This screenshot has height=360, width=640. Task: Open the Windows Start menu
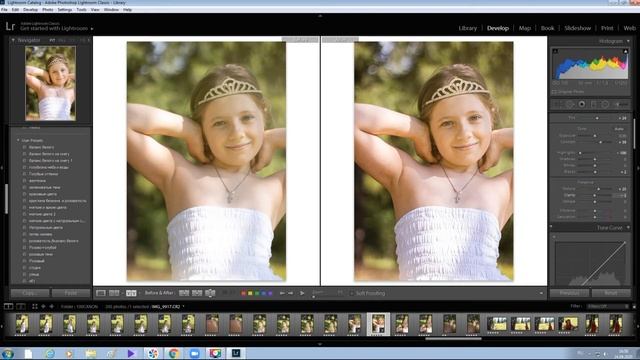click(x=8, y=353)
